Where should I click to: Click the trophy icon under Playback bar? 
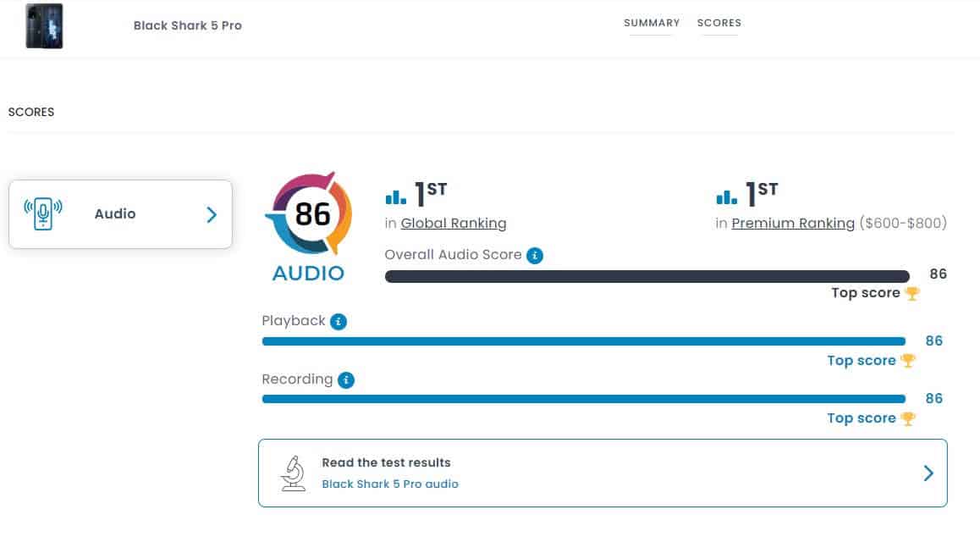[908, 361]
